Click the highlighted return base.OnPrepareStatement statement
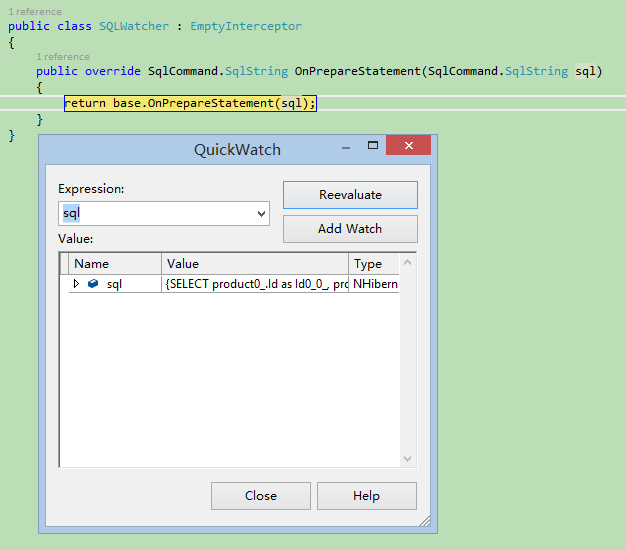 point(190,103)
